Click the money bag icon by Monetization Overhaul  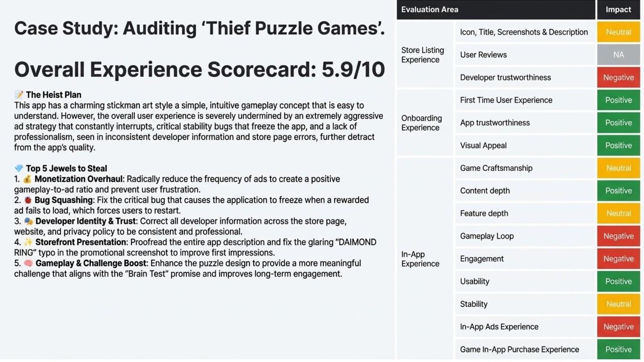28,179
